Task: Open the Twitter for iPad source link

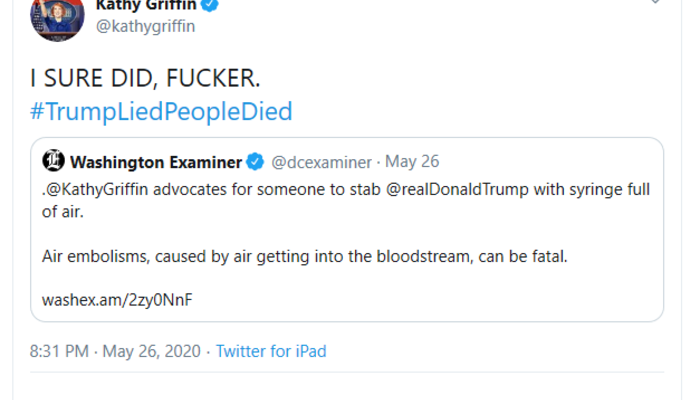Action: coord(271,351)
